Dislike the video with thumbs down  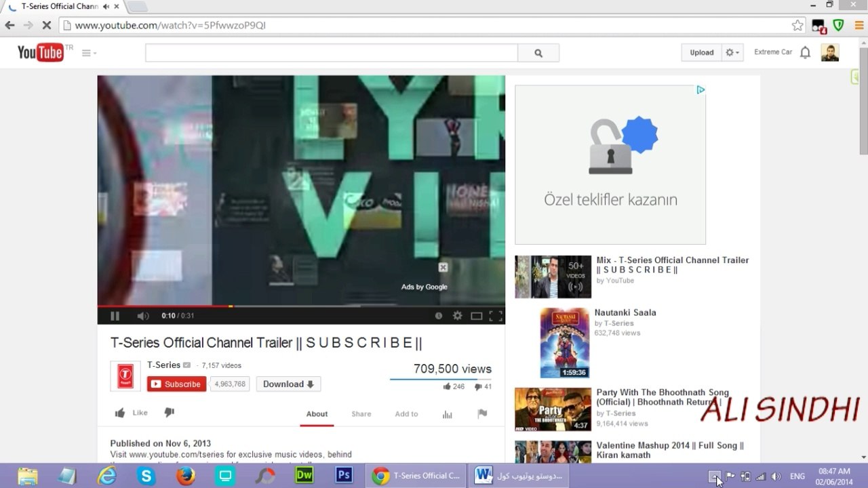170,413
